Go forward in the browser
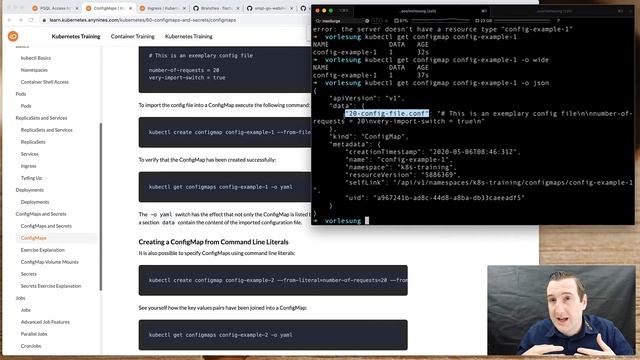This screenshot has width=640, height=360. tap(20, 20)
